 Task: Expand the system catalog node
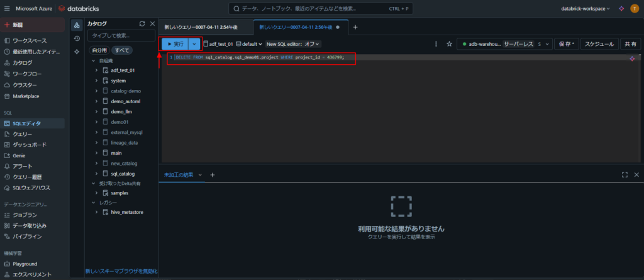96,81
